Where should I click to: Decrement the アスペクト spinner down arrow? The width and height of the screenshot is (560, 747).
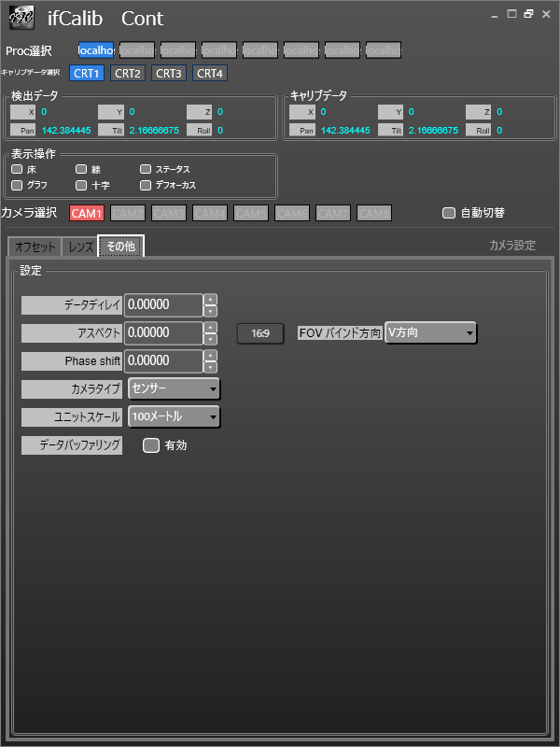pyautogui.click(x=210, y=339)
